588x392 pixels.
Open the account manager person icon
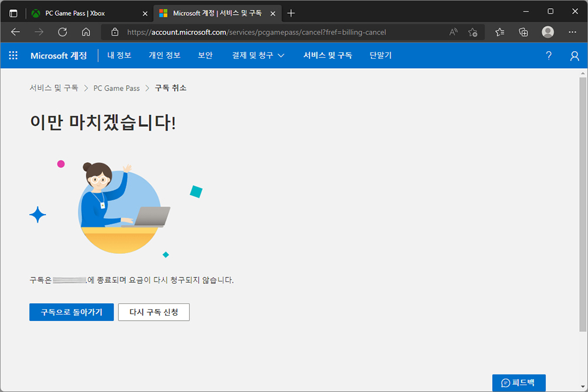[574, 56]
